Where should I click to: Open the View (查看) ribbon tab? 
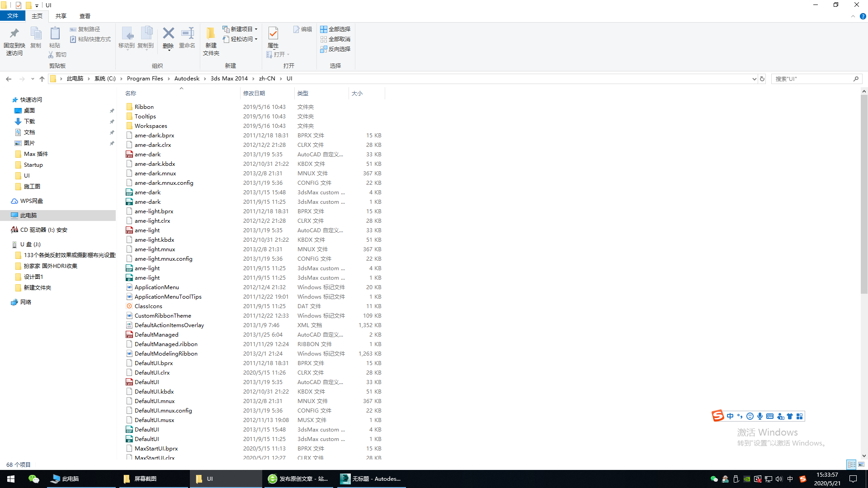pyautogui.click(x=85, y=16)
